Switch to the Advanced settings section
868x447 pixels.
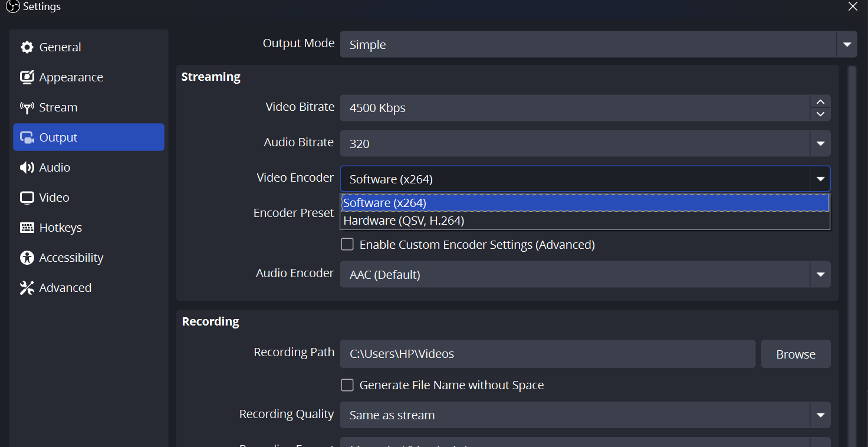pyautogui.click(x=65, y=287)
